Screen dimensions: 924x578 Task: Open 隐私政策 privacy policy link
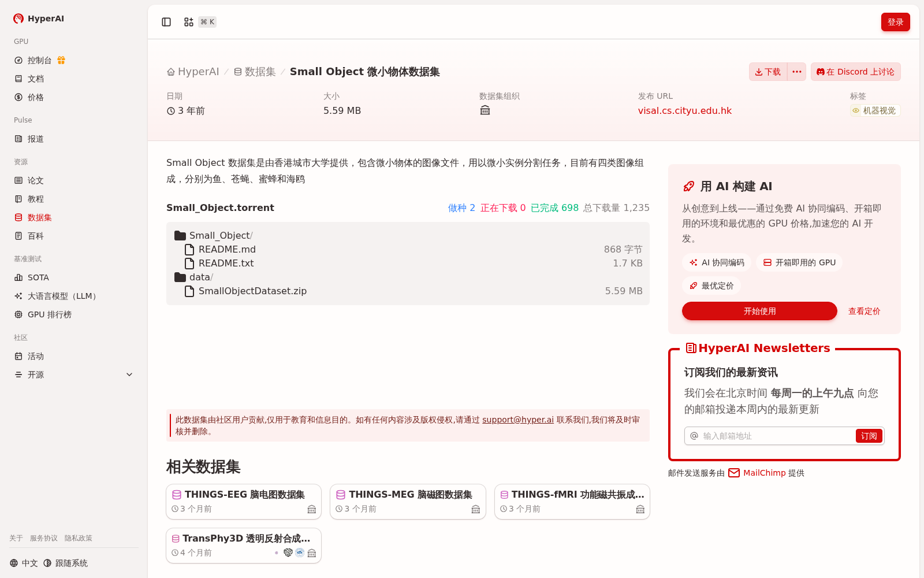tap(79, 538)
